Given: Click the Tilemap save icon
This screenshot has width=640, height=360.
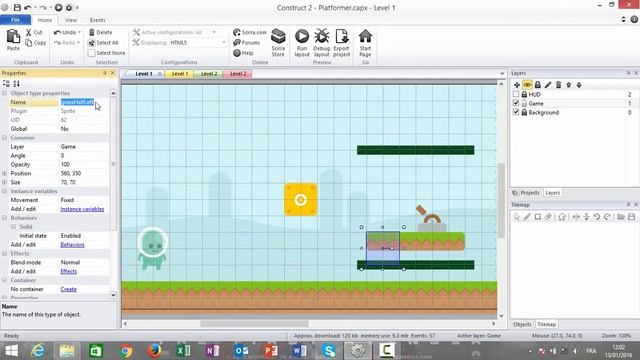Looking at the screenshot, I should (x=631, y=217).
